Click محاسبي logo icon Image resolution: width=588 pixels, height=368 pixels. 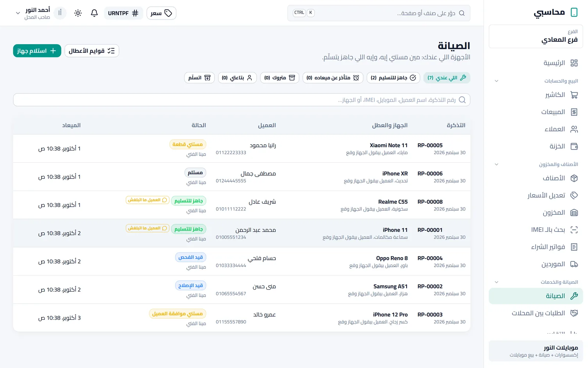(x=574, y=13)
